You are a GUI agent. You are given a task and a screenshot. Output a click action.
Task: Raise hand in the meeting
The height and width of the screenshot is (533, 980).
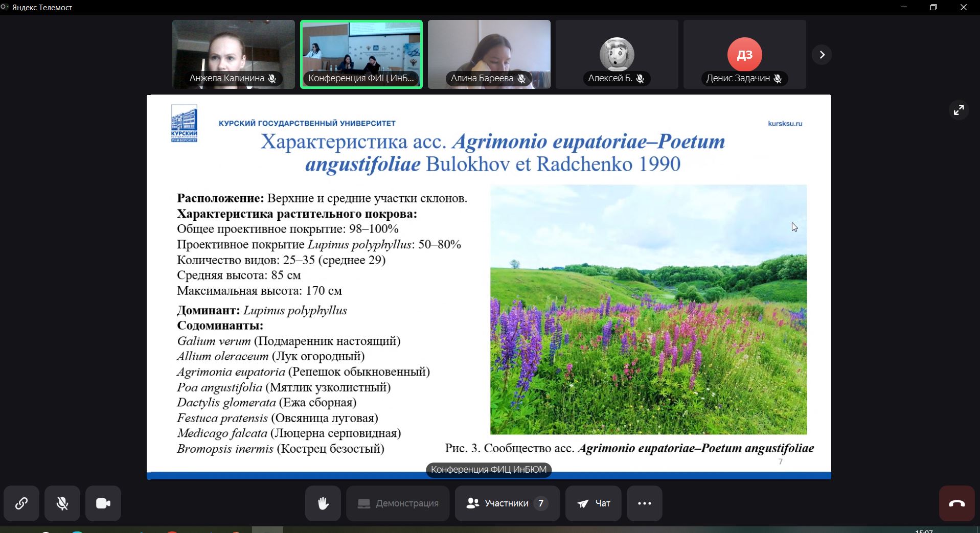pyautogui.click(x=323, y=503)
